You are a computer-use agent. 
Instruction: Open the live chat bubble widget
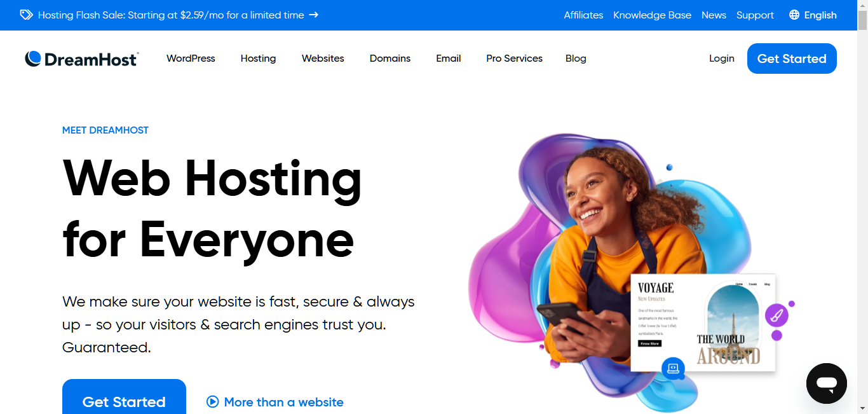[827, 383]
